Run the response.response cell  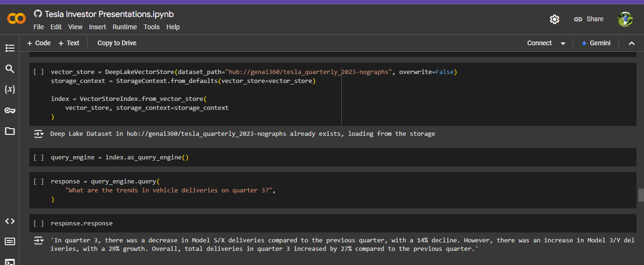click(x=39, y=224)
